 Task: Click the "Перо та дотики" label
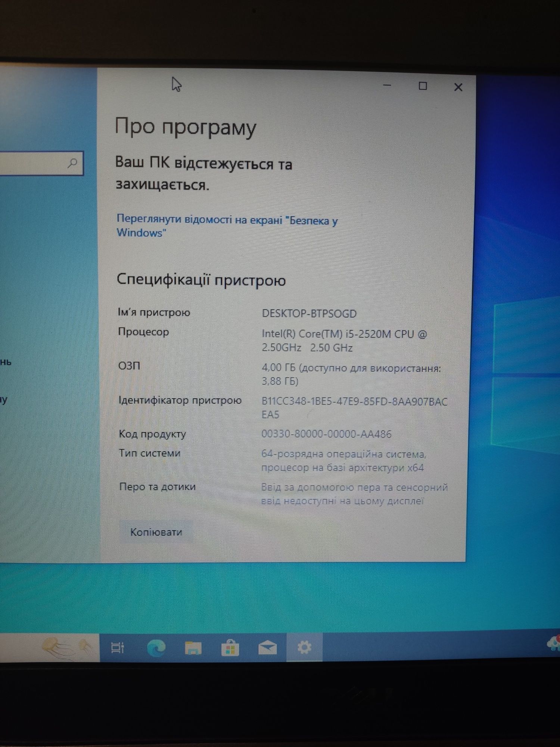(x=157, y=487)
